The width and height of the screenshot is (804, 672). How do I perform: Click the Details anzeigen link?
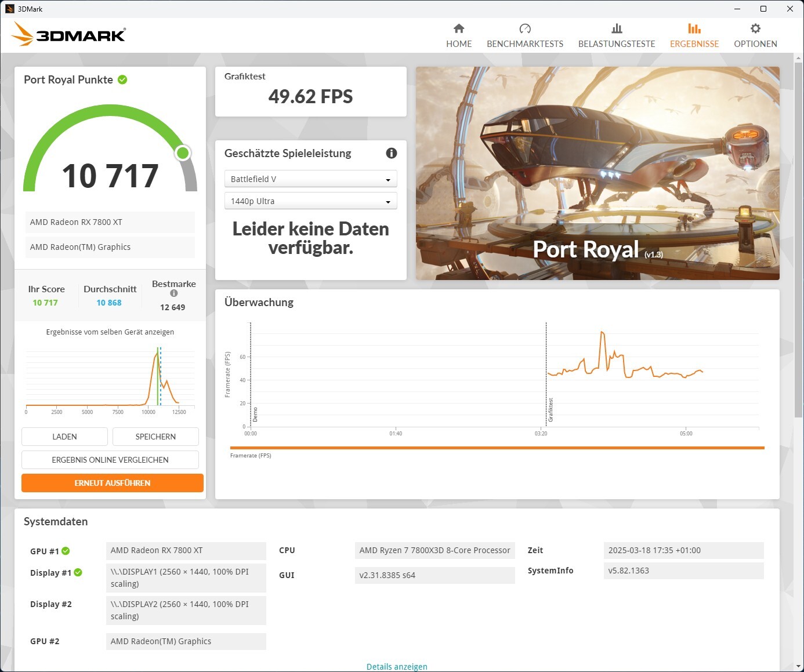[x=397, y=667]
